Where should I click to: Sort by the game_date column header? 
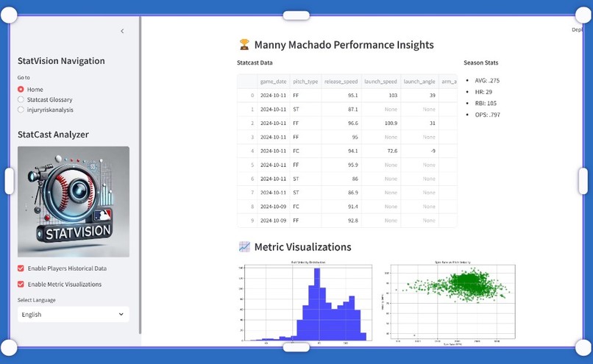coord(273,82)
